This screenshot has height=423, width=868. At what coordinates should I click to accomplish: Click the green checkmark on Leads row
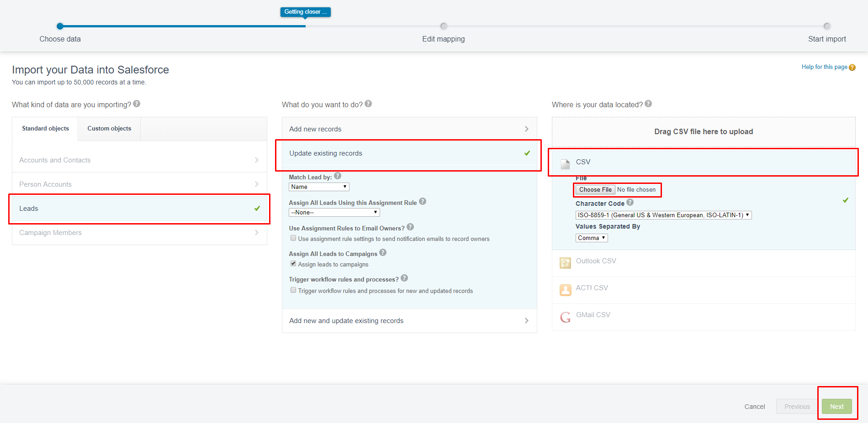tap(257, 209)
